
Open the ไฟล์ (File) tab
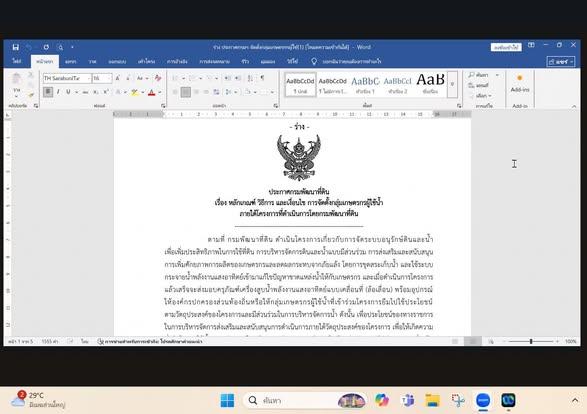pos(17,61)
